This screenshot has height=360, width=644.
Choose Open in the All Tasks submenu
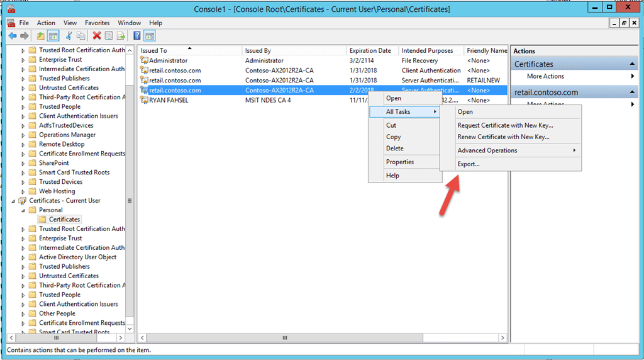pos(511,112)
